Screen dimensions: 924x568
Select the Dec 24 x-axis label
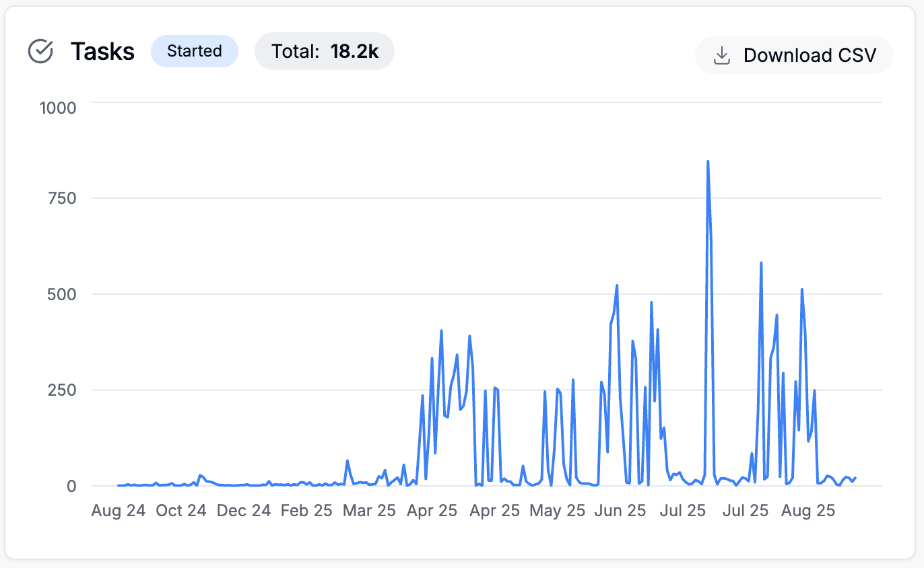coord(244,511)
